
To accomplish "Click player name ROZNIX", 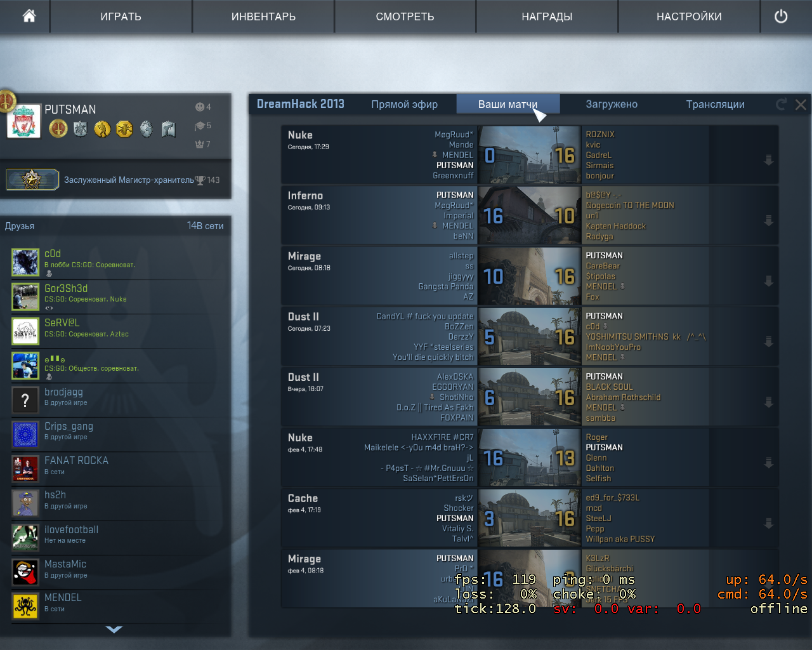I will point(600,135).
